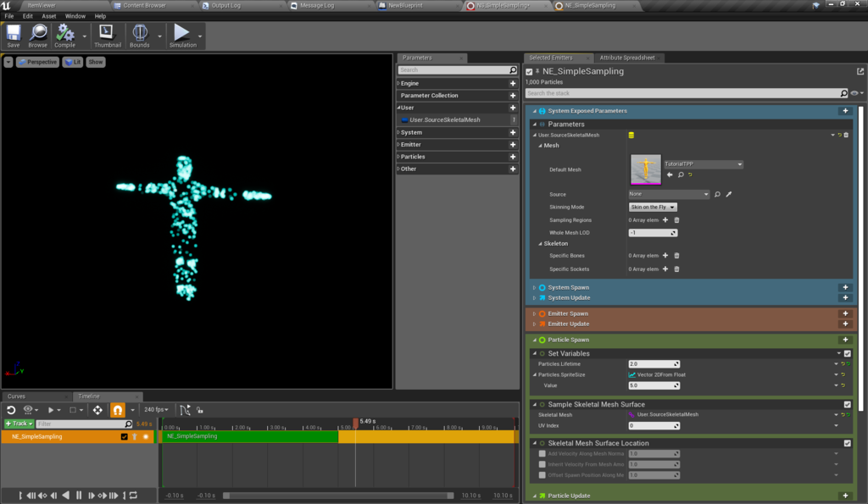
Task: Browse to TutorialTPP asset magnifier icon
Action: (x=681, y=174)
